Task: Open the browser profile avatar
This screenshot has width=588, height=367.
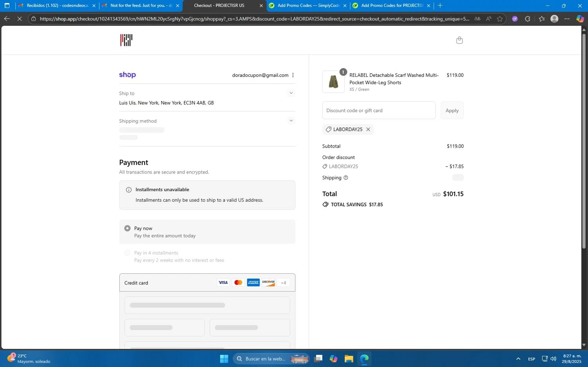Action: click(554, 18)
